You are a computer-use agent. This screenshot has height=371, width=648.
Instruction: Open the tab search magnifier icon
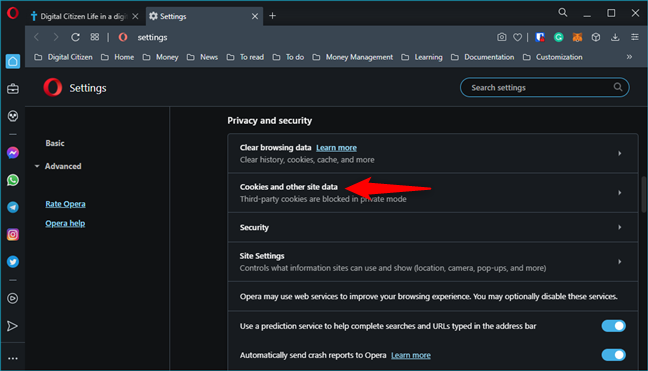click(562, 12)
